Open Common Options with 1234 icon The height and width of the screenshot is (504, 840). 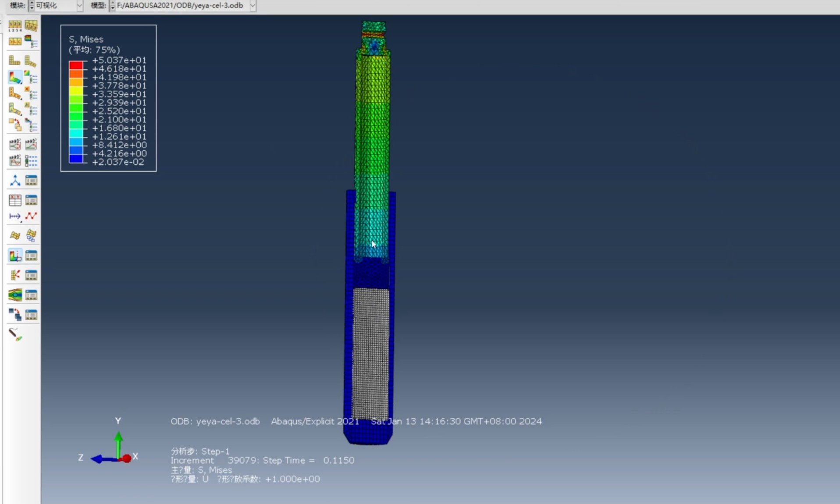click(x=15, y=26)
